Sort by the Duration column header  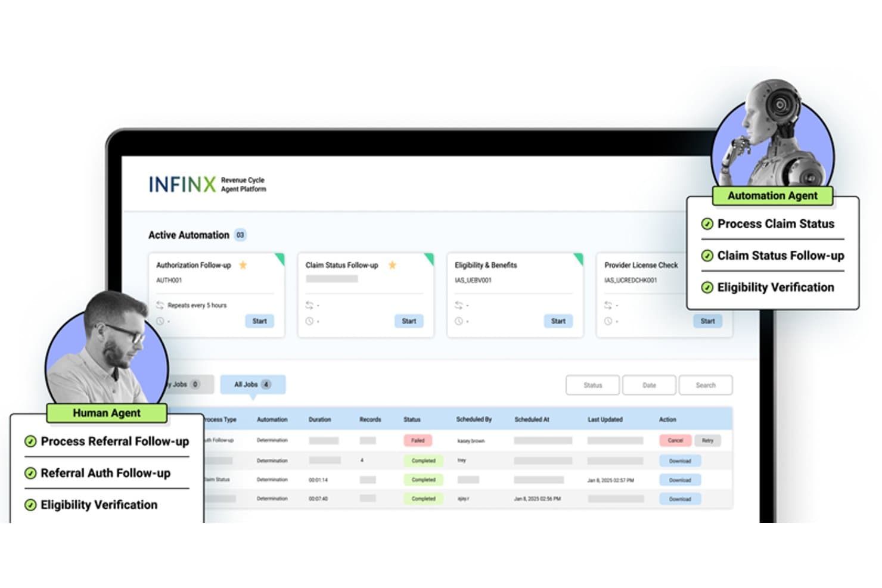(319, 419)
